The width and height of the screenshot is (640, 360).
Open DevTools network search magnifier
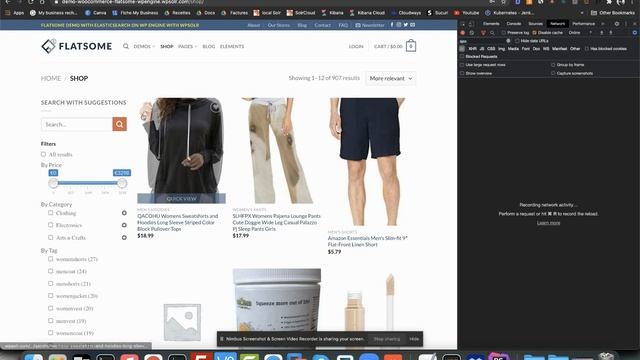(x=492, y=33)
